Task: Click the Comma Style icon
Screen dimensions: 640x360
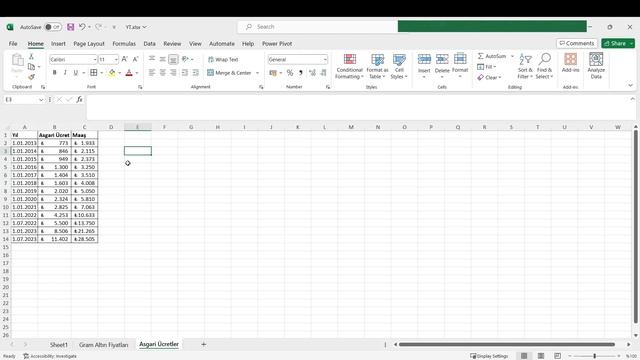Action: coord(301,73)
